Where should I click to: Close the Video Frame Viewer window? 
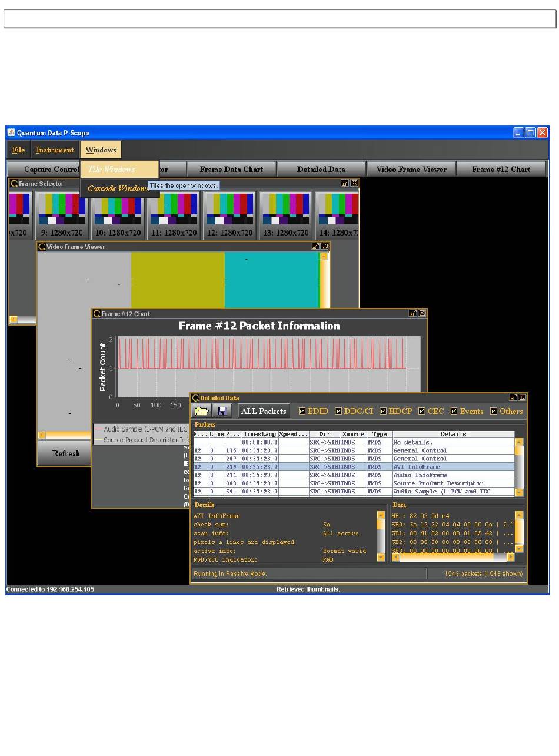click(x=325, y=247)
